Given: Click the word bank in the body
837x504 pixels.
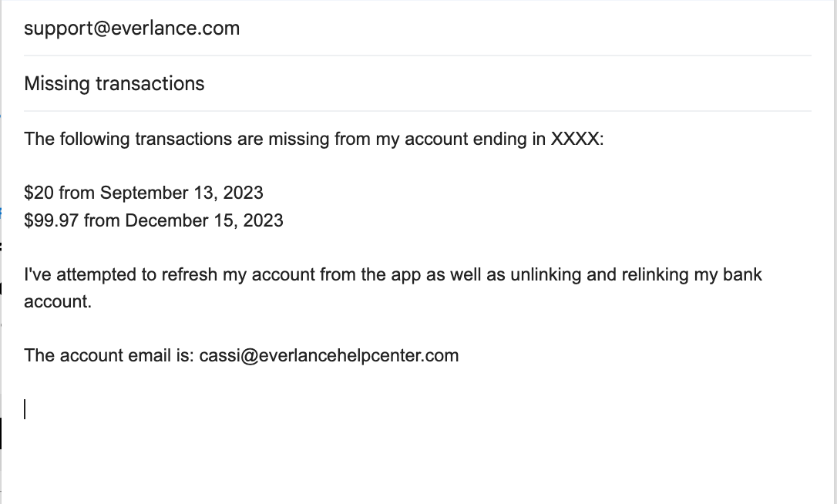Looking at the screenshot, I should coord(743,274).
